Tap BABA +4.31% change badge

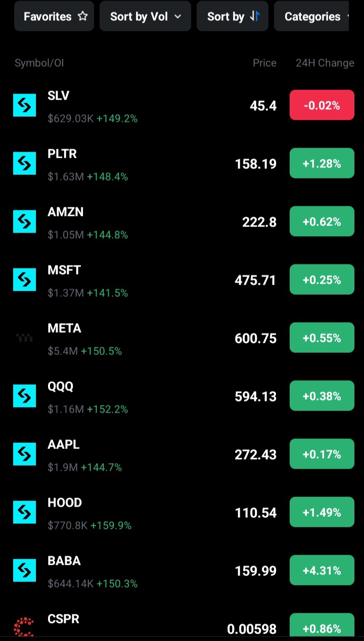(x=322, y=571)
